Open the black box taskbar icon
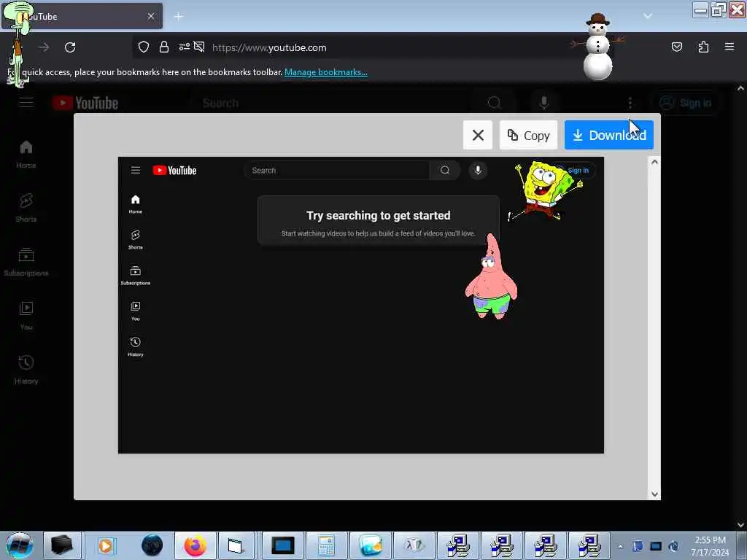 coord(62,545)
